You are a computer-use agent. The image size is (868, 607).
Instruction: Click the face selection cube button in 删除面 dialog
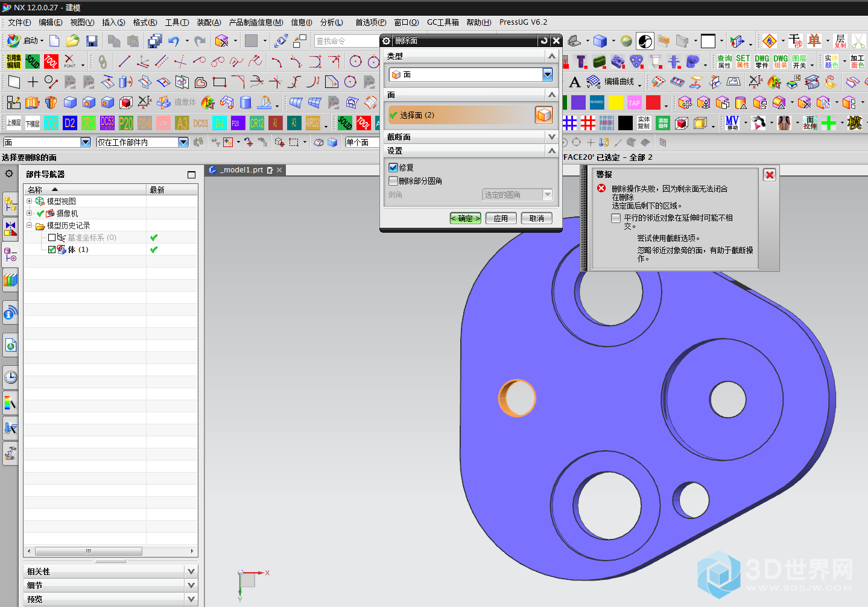tap(543, 115)
